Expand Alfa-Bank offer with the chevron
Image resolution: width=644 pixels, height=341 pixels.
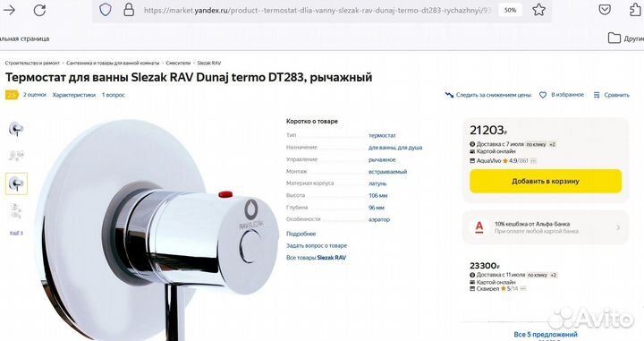click(x=618, y=227)
